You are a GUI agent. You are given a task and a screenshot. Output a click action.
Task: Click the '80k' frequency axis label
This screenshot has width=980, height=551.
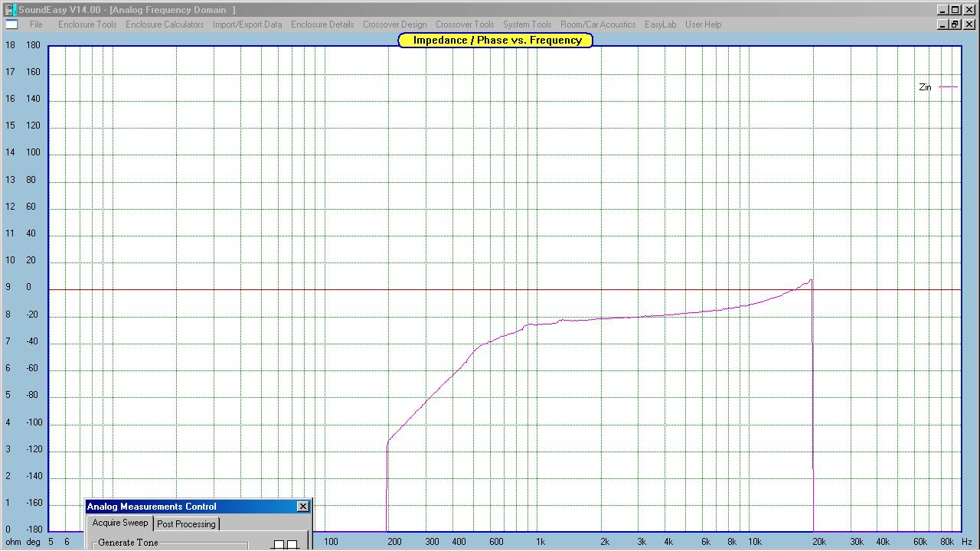[948, 542]
